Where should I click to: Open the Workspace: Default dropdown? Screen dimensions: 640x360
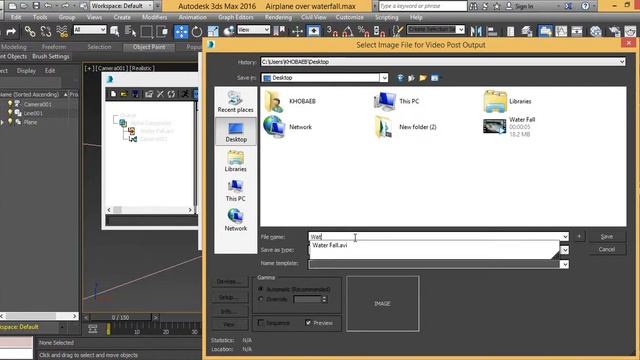tap(121, 6)
